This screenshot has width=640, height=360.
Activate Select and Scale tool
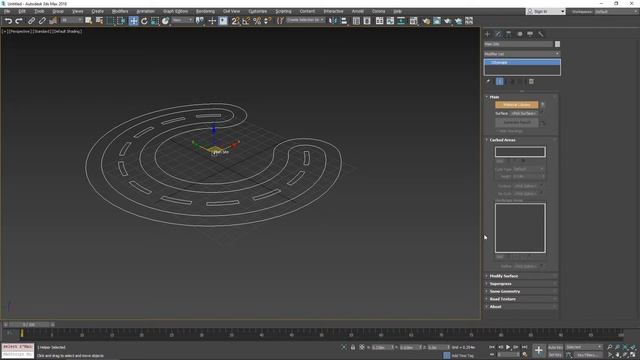pyautogui.click(x=155, y=21)
